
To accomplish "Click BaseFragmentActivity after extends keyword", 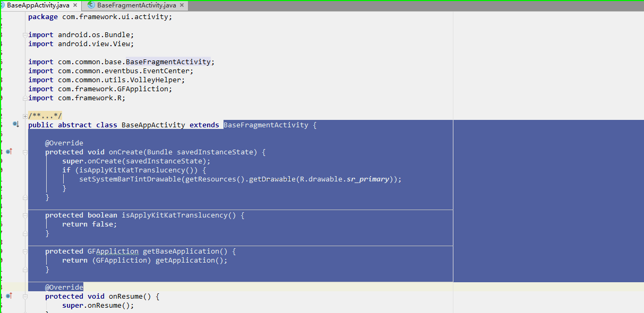I will [265, 125].
